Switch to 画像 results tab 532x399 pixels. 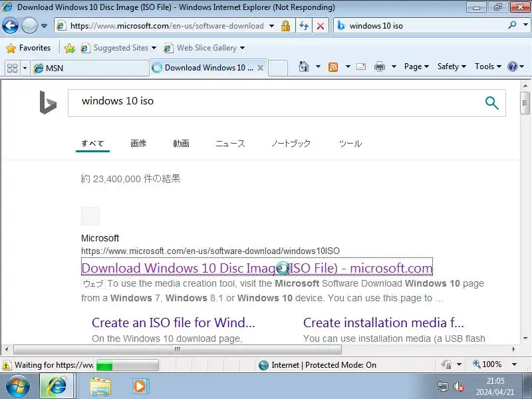[x=138, y=144]
